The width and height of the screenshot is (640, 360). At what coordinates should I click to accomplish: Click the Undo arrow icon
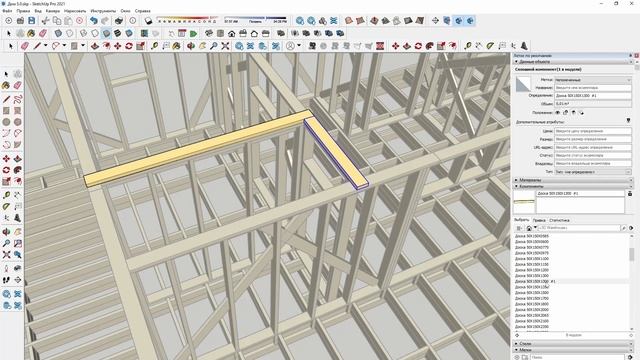point(93,20)
